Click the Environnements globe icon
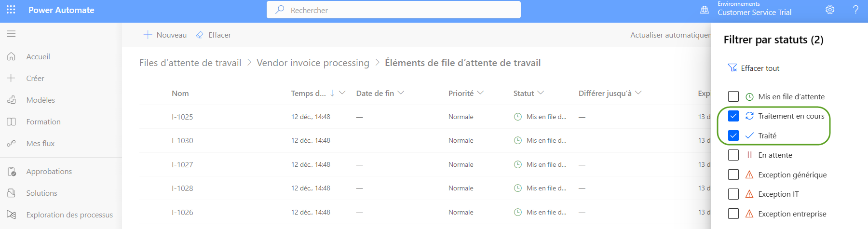Screen dimensions: 868x229 (x=705, y=10)
